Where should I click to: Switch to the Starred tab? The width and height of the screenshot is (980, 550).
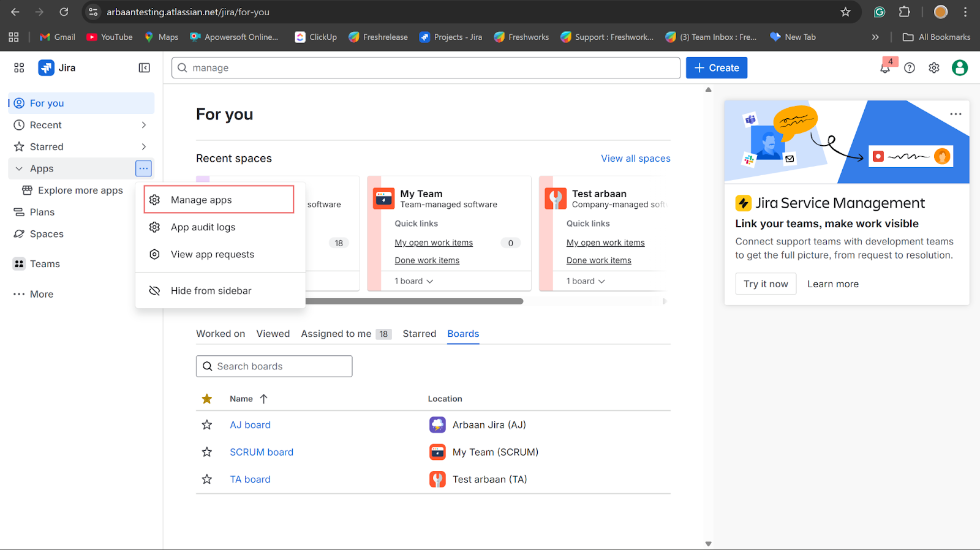[420, 334]
